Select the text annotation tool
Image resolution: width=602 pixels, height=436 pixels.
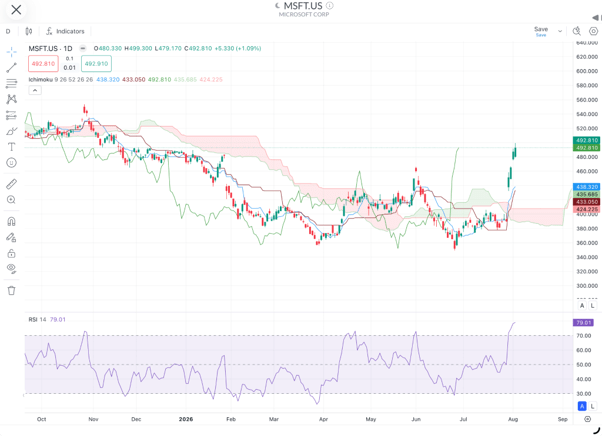(12, 147)
